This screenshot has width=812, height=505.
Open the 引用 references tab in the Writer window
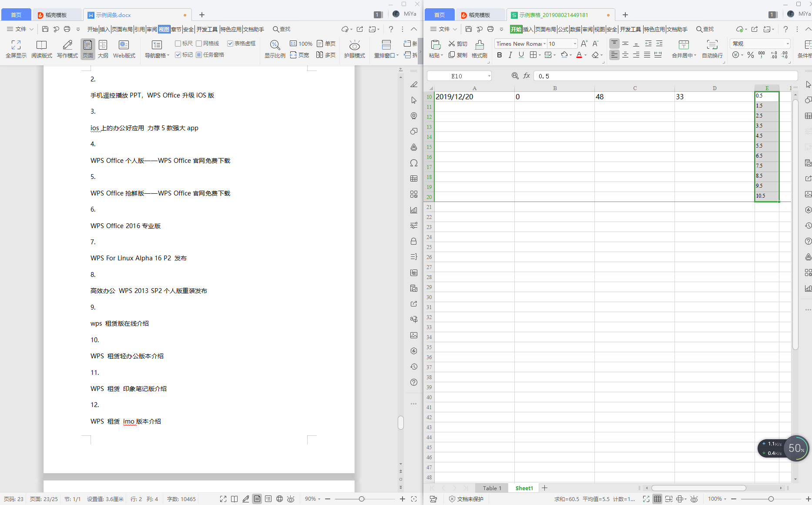[139, 29]
